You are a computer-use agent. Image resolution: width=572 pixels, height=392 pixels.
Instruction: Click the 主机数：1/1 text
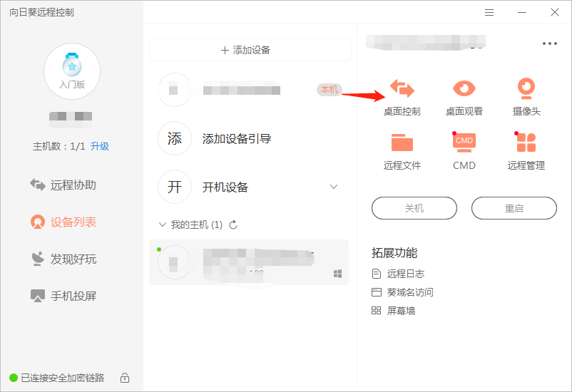[x=58, y=146]
